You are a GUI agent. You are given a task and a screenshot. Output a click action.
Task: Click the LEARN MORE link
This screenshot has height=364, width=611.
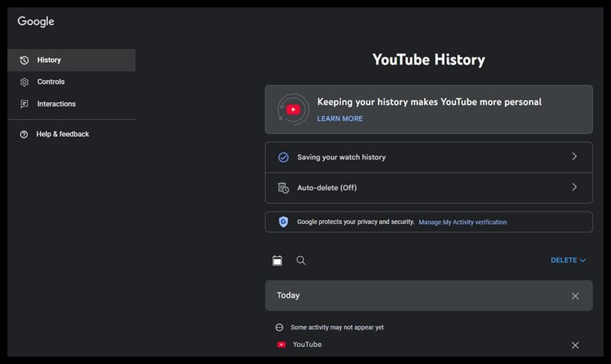(x=340, y=118)
